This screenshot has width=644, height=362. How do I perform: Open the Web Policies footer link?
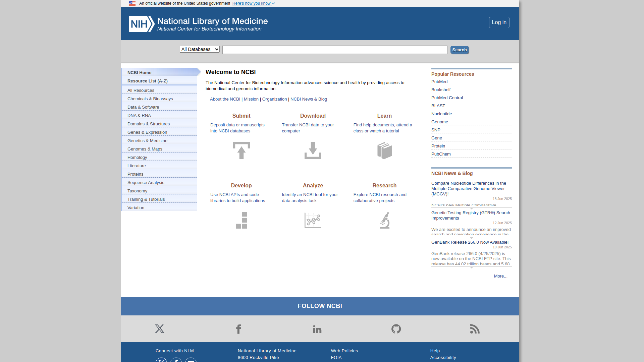344,351
